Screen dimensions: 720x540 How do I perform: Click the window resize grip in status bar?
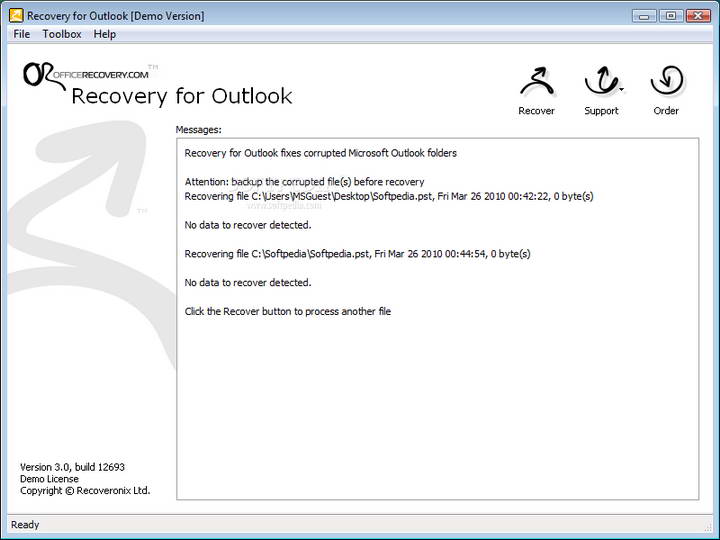707,526
